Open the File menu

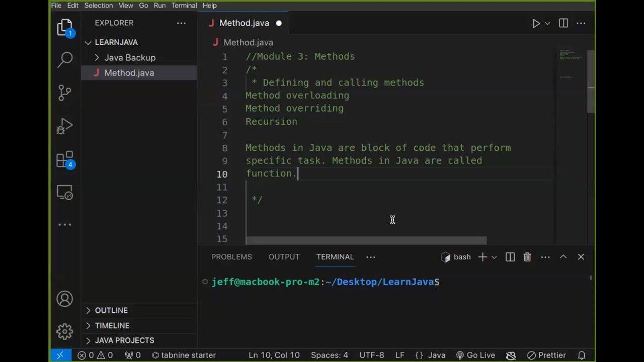coord(56,6)
